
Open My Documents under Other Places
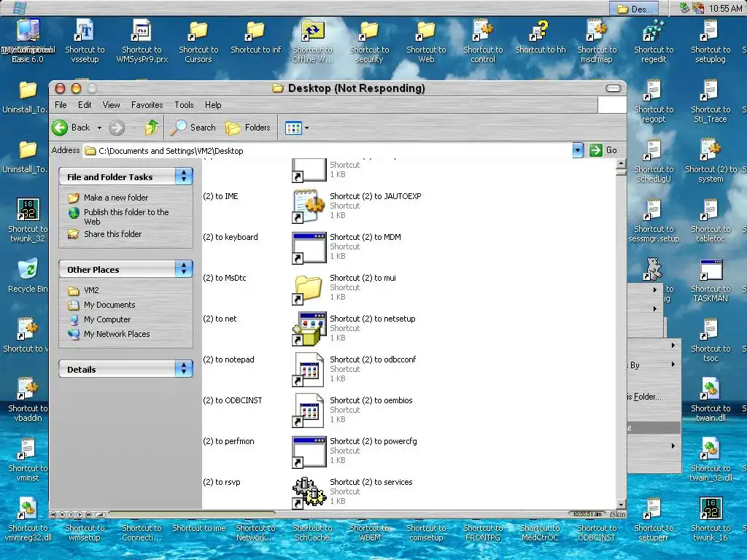pyautogui.click(x=109, y=305)
